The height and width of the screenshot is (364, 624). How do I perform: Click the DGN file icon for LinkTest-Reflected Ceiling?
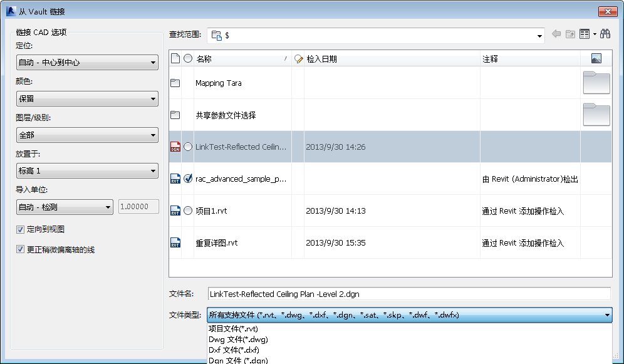click(x=175, y=147)
